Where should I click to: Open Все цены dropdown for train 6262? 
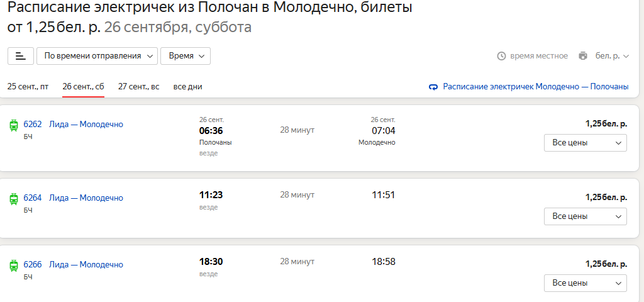click(x=586, y=143)
